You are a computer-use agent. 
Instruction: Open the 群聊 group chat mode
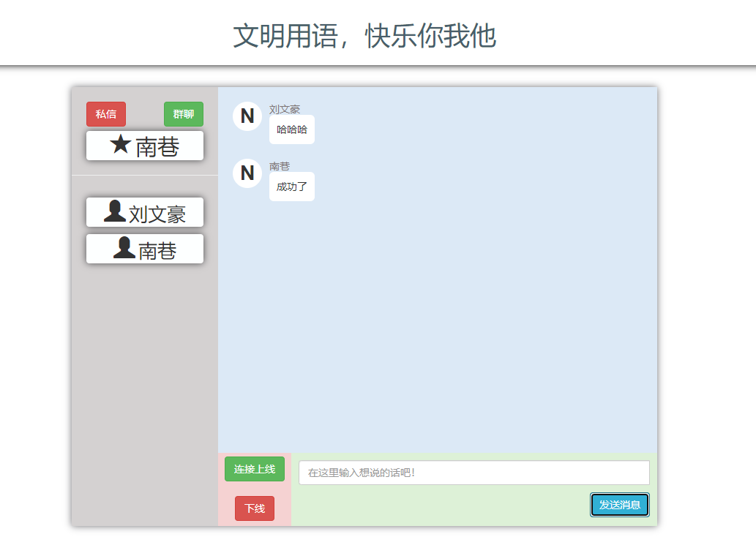coord(183,113)
